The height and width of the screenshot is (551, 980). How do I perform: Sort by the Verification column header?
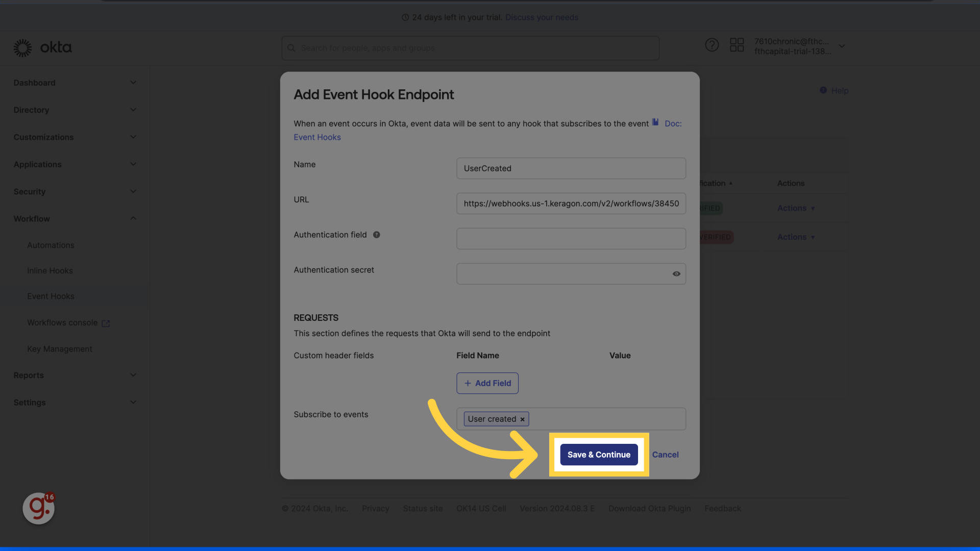click(x=716, y=183)
